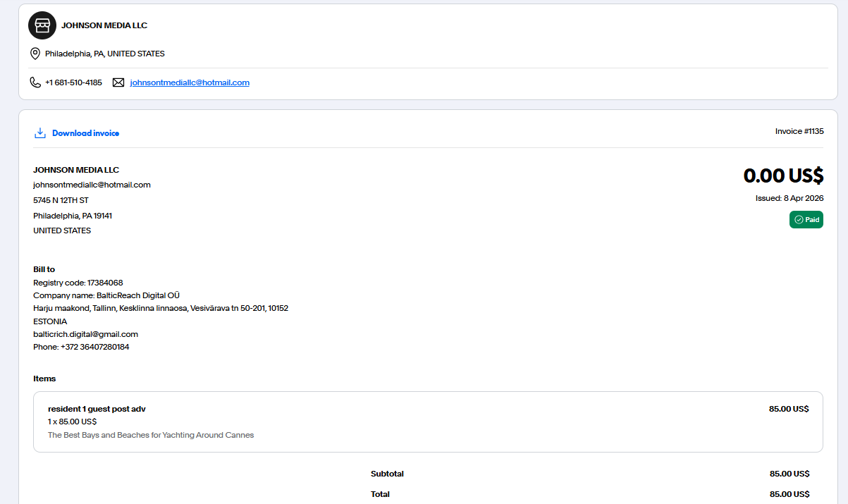
Task: Click the checkmark icon in the Paid badge
Action: click(799, 220)
